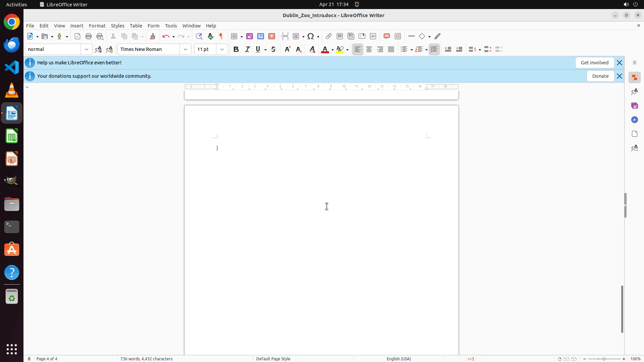Image resolution: width=644 pixels, height=362 pixels.
Task: Expand the font size dropdown
Action: (x=222, y=49)
